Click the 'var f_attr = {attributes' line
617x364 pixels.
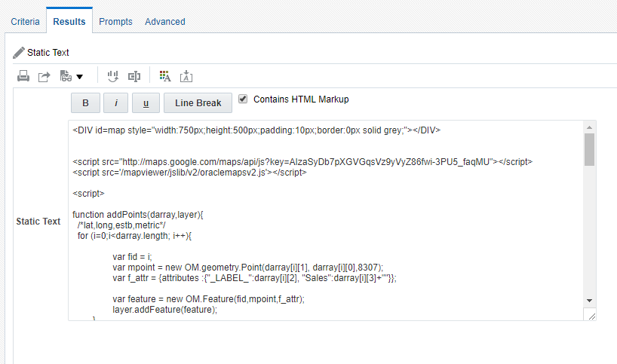[x=255, y=278]
